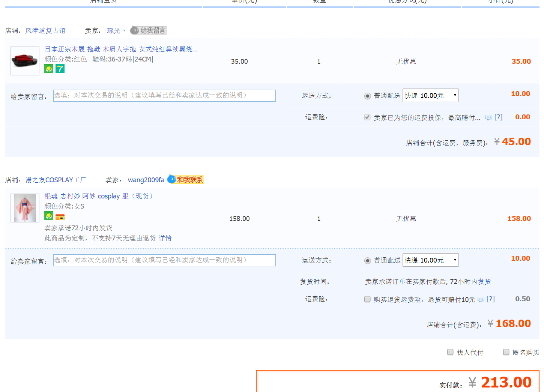Screen dimensions: 544x392
Task: Click the pink kimono cosplay product thumbnail
Action: [25, 208]
